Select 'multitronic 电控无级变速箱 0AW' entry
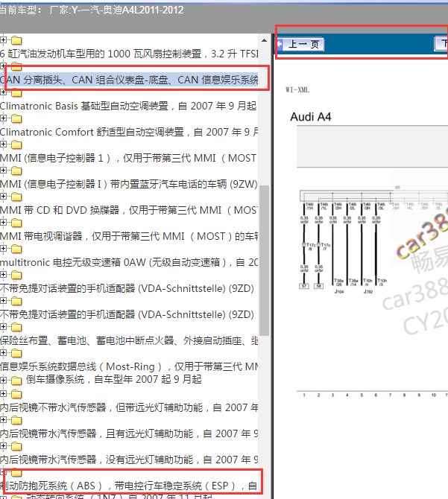This screenshot has height=499, width=448. (x=129, y=263)
